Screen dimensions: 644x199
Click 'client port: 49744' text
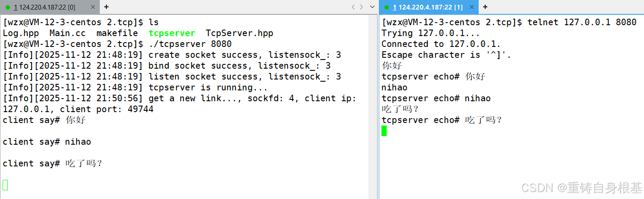point(107,109)
